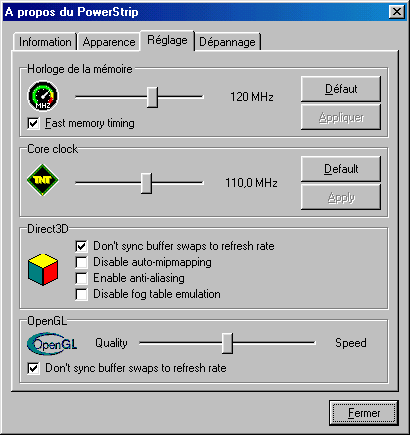Toggle Fast memory timing checkbox

pos(33,123)
